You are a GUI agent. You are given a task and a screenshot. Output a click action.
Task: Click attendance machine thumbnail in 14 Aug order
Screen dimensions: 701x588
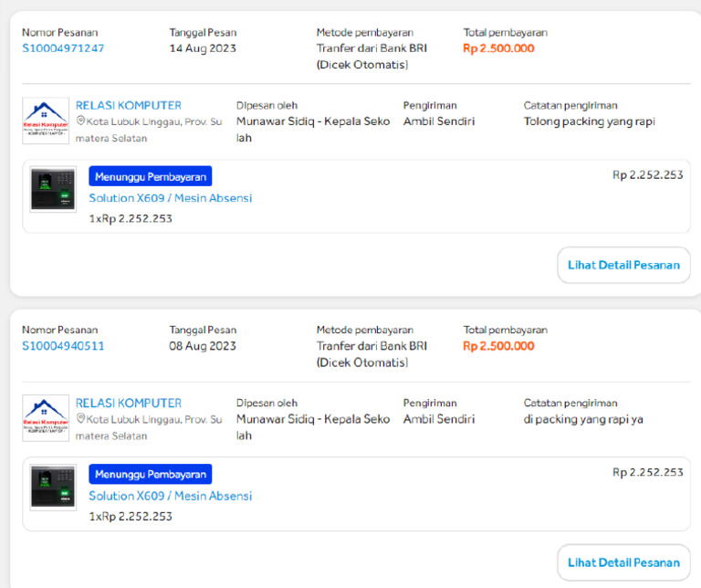[x=53, y=189]
